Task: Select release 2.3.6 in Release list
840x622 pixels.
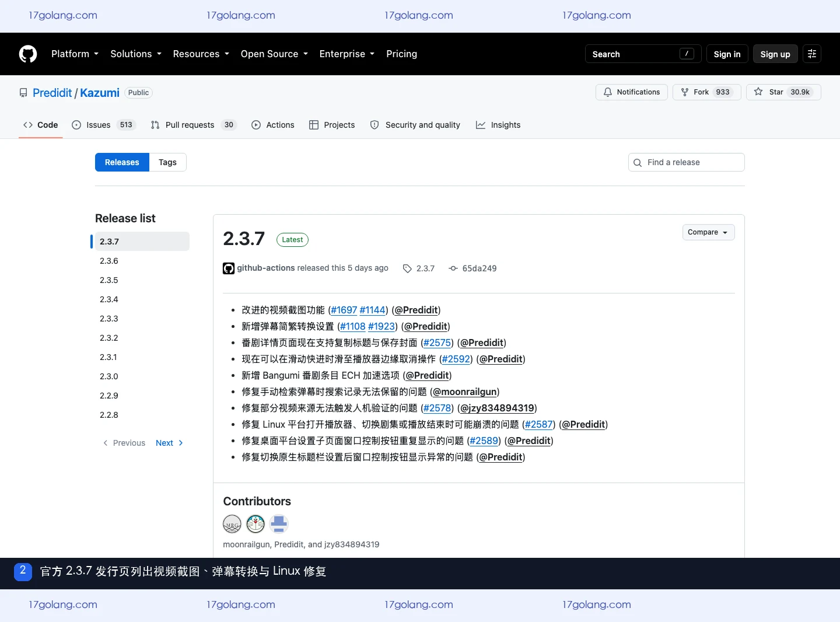Action: pos(142,261)
